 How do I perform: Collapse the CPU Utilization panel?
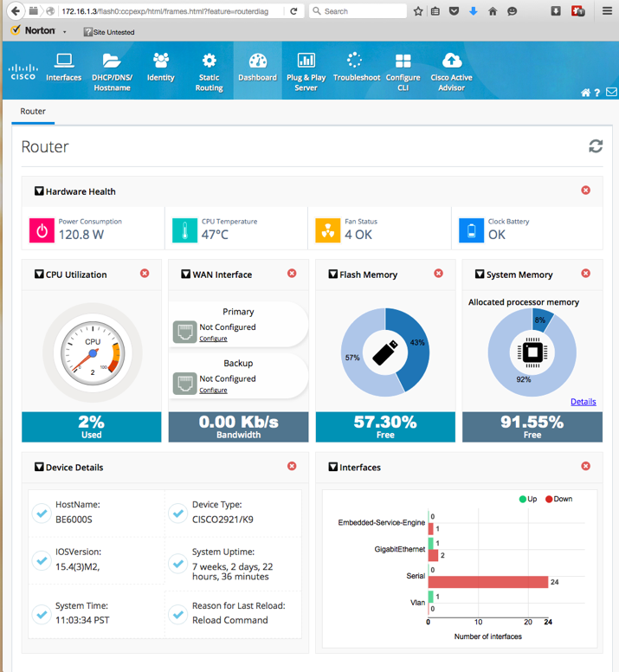(39, 275)
